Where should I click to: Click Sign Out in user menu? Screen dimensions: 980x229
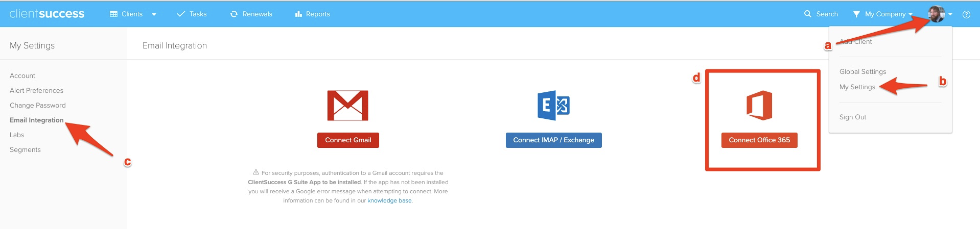pyautogui.click(x=853, y=117)
